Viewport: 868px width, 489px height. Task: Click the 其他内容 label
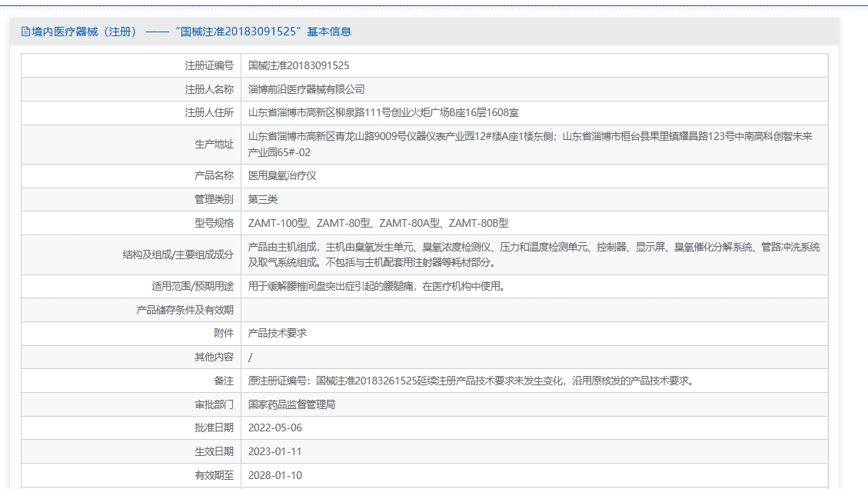tap(215, 358)
